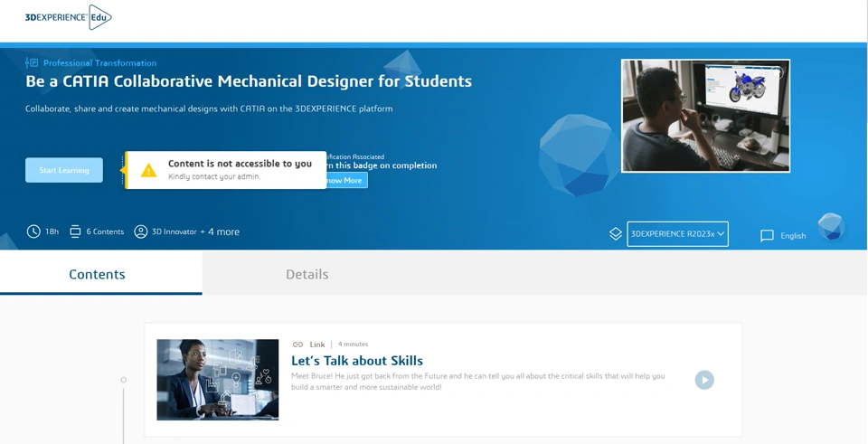Switch to the Details tab

(307, 274)
